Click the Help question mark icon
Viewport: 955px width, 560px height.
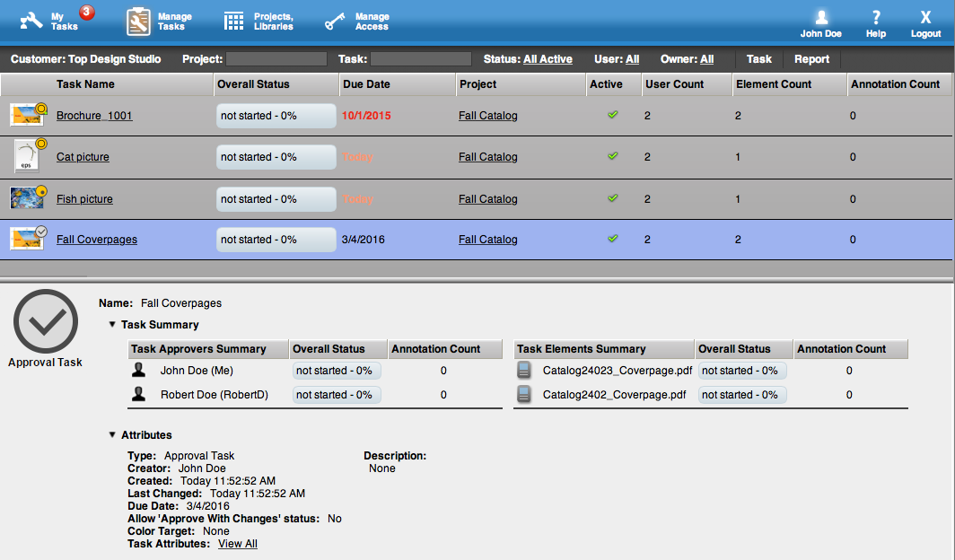coord(876,18)
